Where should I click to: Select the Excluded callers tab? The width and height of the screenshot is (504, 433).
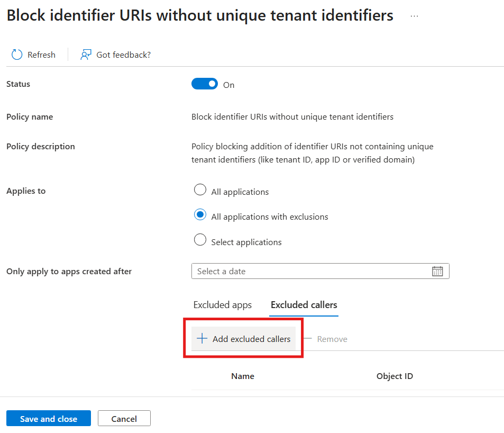click(304, 305)
